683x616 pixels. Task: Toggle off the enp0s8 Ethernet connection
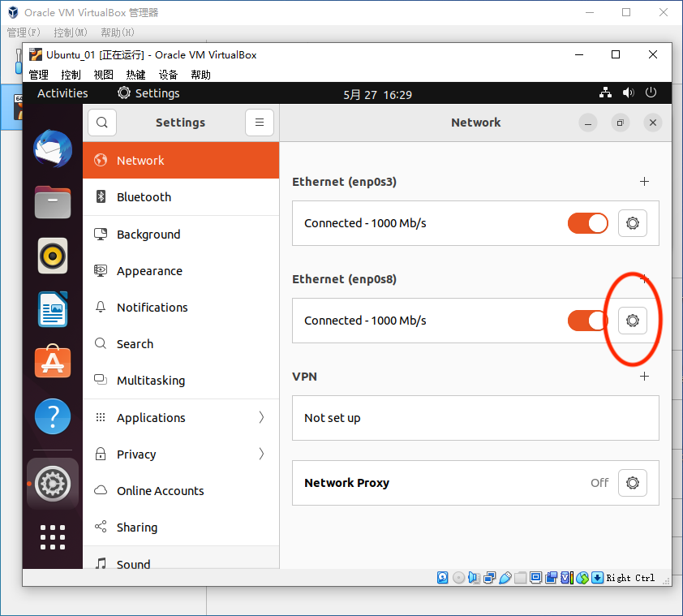(587, 321)
